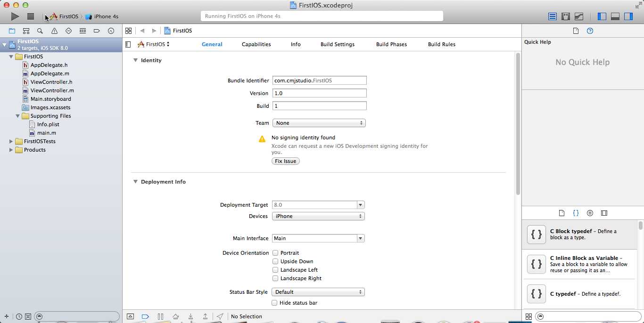The image size is (644, 323).
Task: Open the FirstIOS target selector popup
Action: point(154,44)
